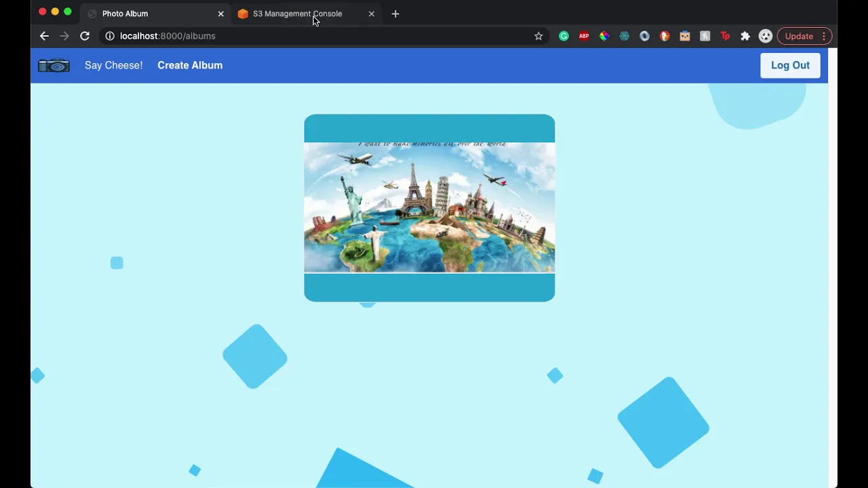Viewport: 868px width, 488px height.
Task: Click the Chrome Update button
Action: 799,36
